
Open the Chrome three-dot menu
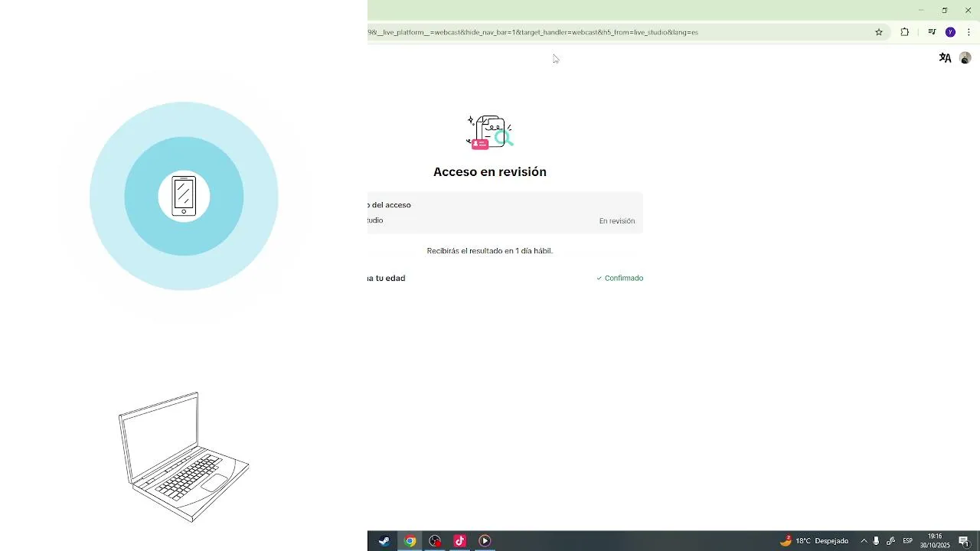(969, 32)
